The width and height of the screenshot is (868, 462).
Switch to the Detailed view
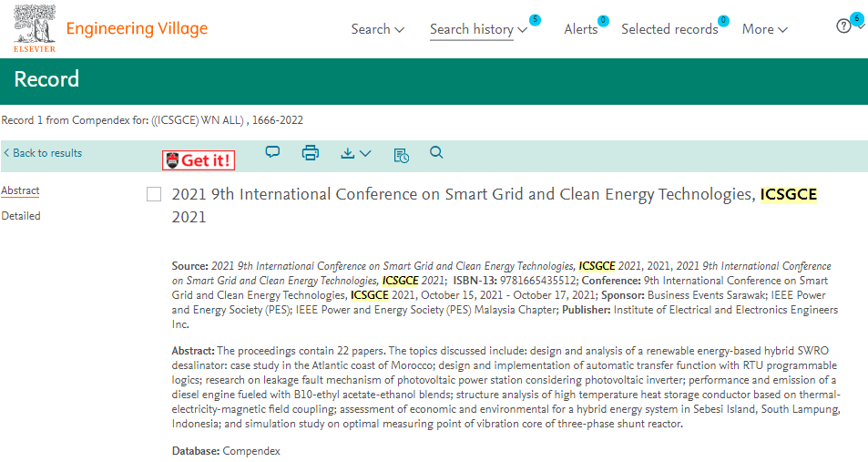tap(21, 216)
